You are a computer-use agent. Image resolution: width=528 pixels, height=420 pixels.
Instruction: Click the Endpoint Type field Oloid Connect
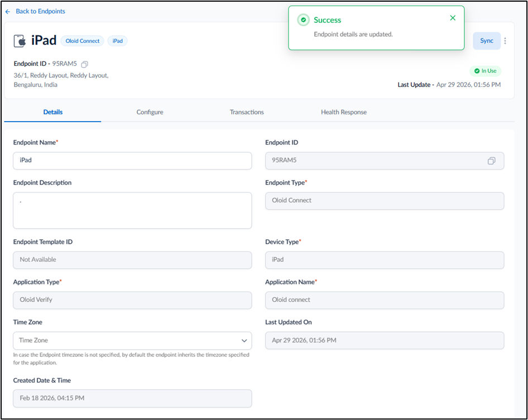(385, 201)
